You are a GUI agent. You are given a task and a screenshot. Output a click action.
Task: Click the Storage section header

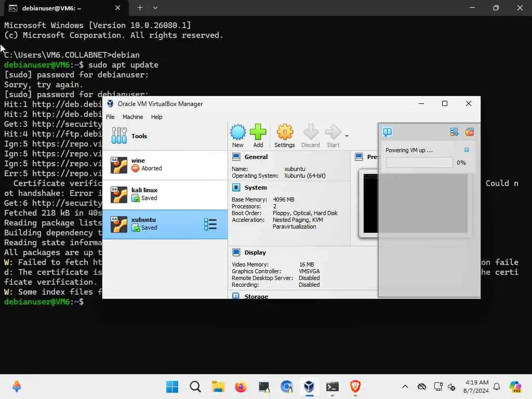pos(256,296)
